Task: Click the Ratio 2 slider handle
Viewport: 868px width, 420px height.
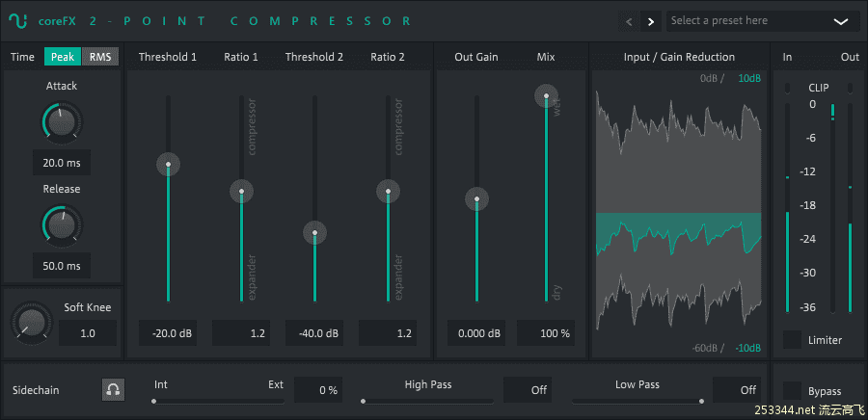Action: pyautogui.click(x=388, y=191)
